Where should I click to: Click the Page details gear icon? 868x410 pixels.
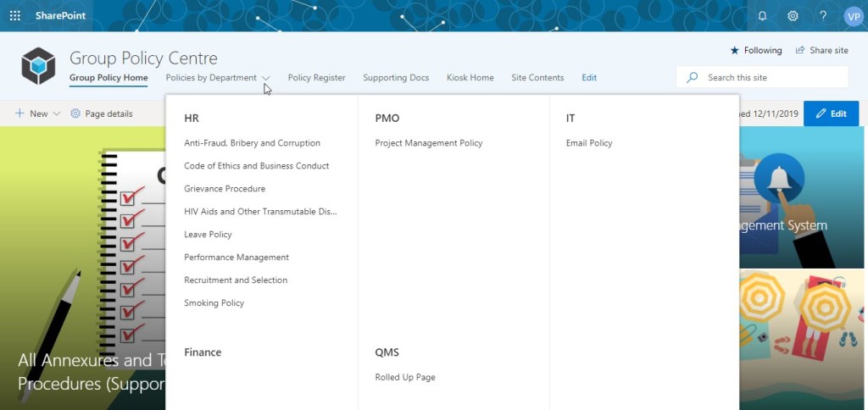click(x=75, y=114)
